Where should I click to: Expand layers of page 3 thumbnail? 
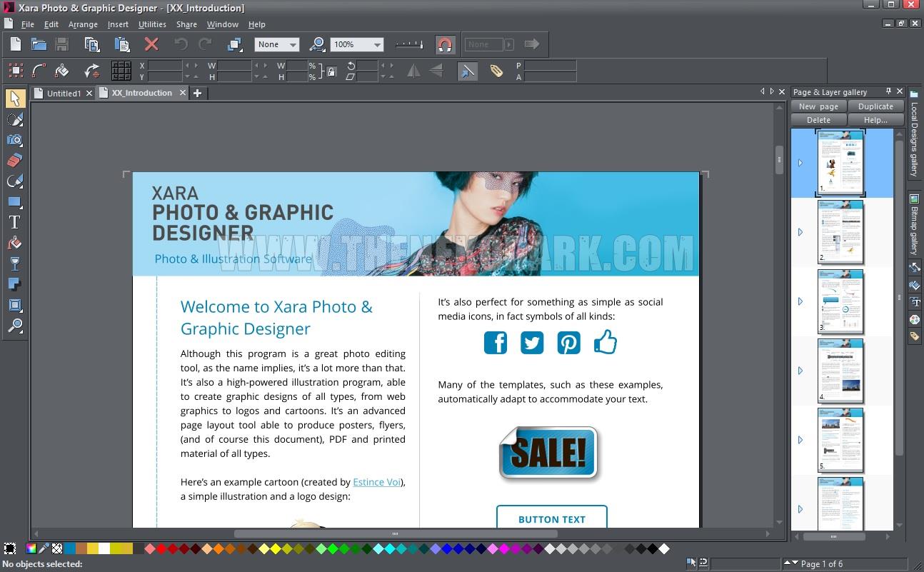click(800, 301)
